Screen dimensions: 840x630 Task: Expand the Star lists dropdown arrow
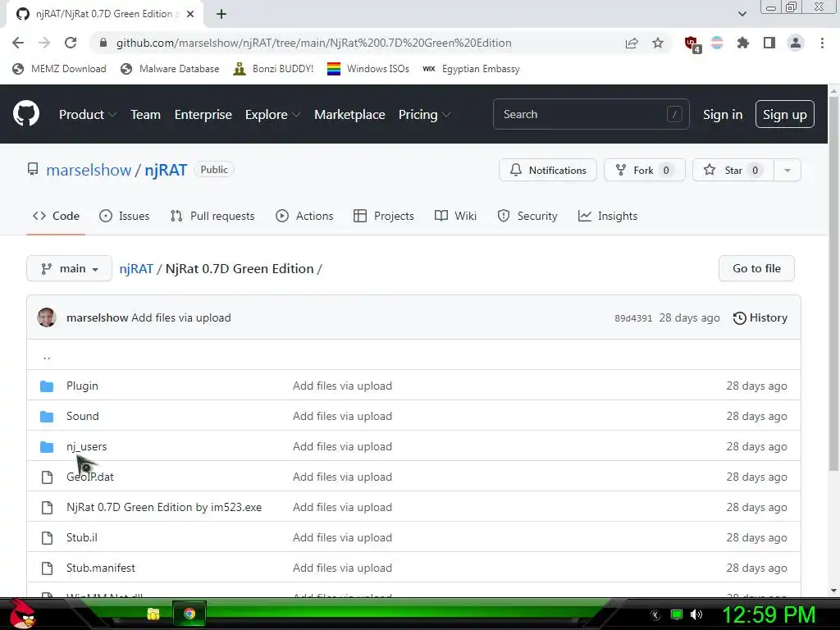click(x=787, y=171)
